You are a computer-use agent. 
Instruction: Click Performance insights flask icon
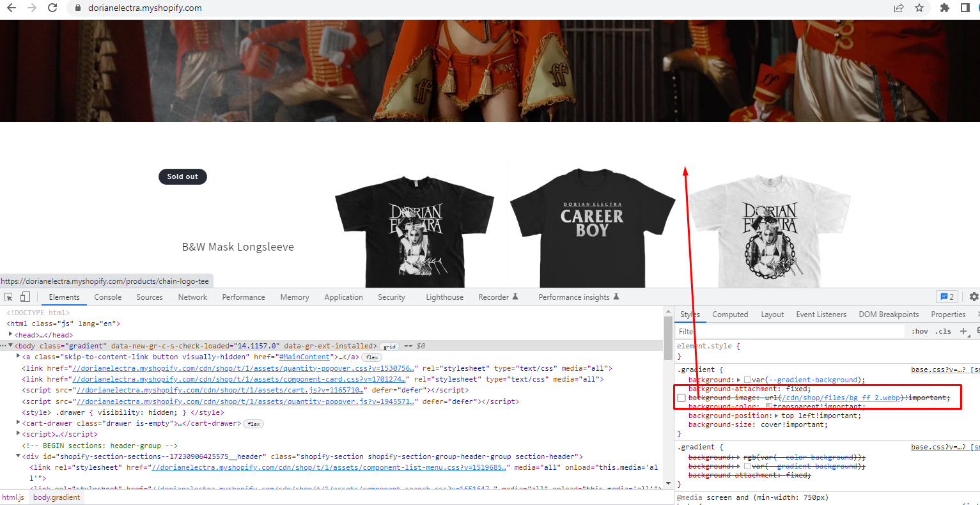tap(616, 297)
